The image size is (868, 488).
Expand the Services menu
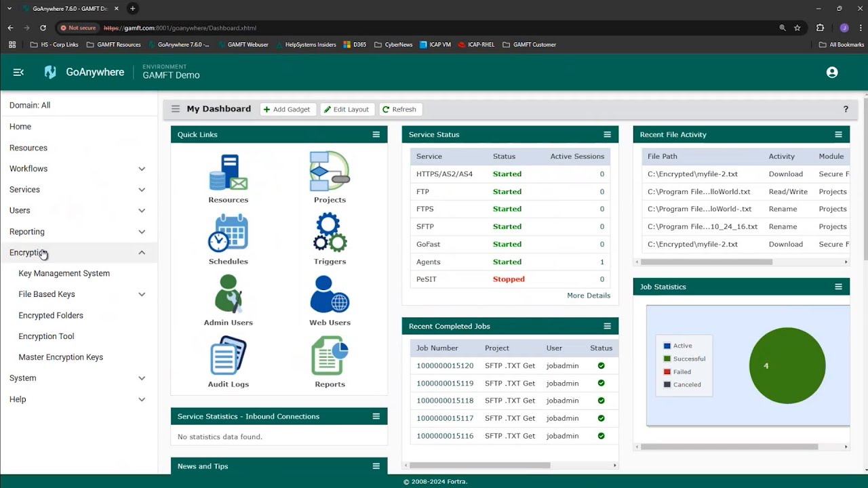(x=142, y=190)
